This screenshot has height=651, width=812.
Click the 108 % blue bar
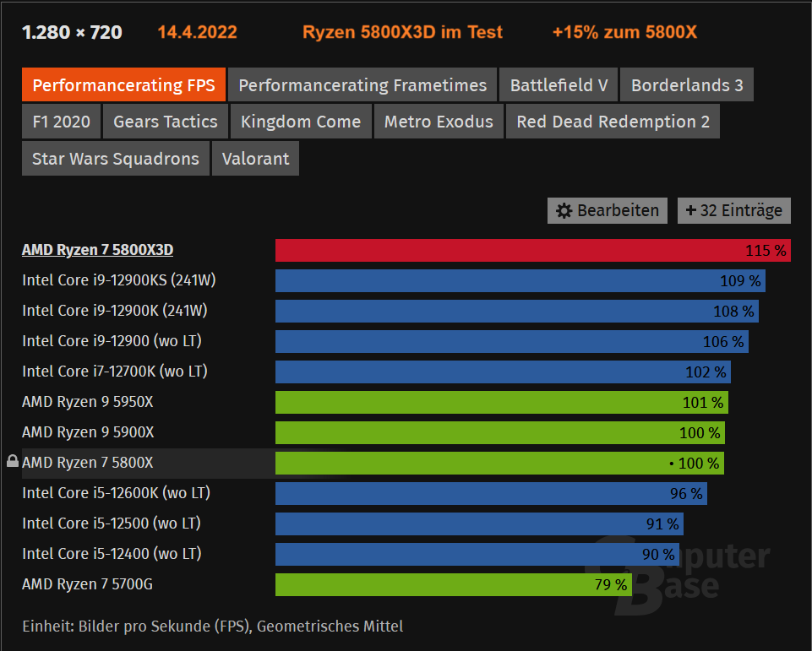pyautogui.click(x=517, y=311)
